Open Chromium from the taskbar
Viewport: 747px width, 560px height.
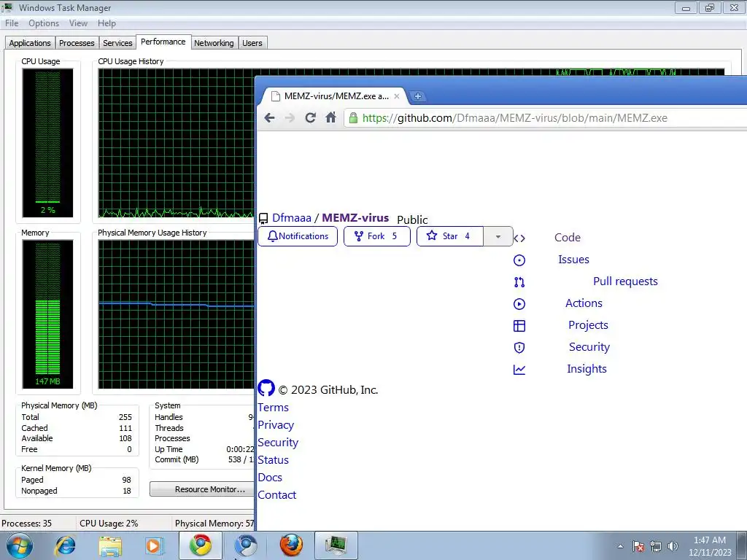pos(246,545)
